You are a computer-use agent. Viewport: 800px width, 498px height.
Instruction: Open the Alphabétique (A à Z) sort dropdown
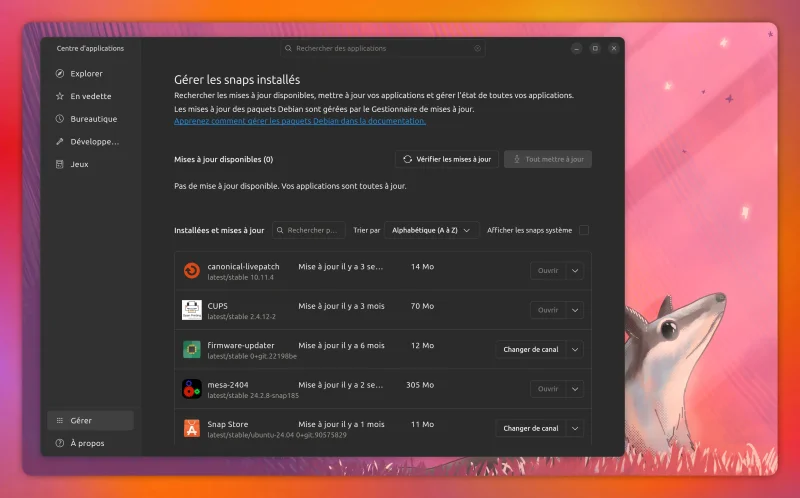pyautogui.click(x=432, y=230)
